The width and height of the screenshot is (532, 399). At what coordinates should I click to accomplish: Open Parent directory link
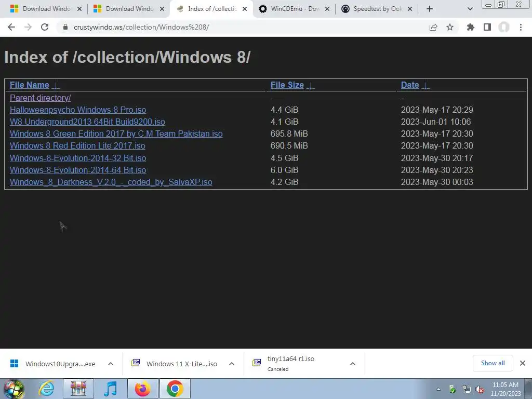tap(40, 98)
